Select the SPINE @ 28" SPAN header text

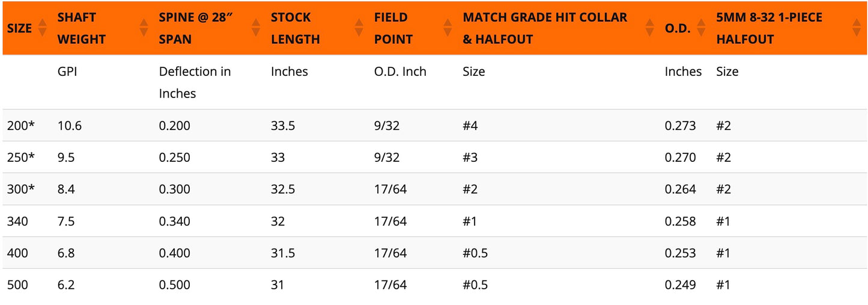[195, 28]
